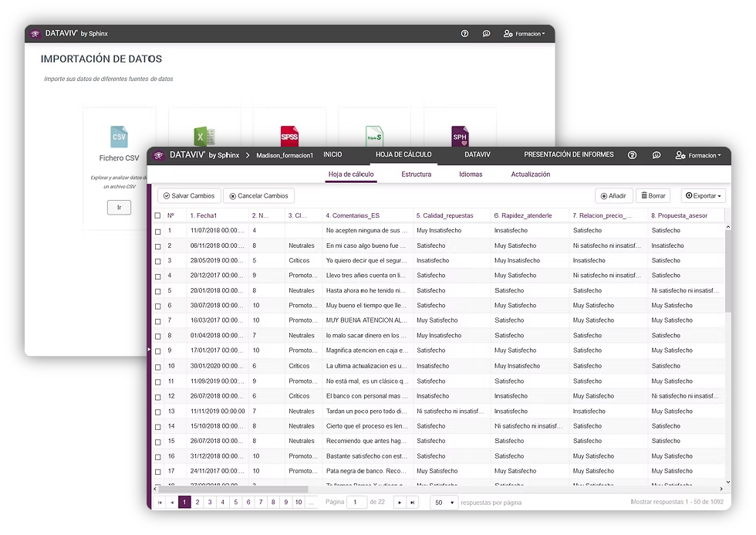Choose the SPH file icon

460,137
